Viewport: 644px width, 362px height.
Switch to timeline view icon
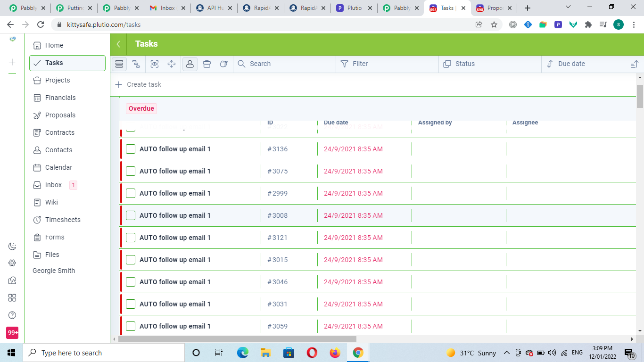(x=136, y=64)
